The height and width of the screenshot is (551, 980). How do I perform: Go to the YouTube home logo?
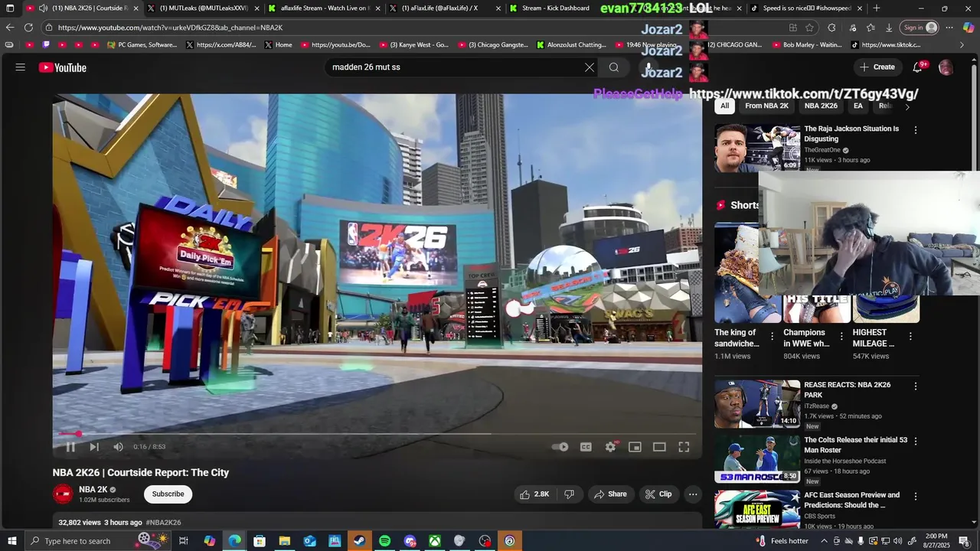pos(63,67)
